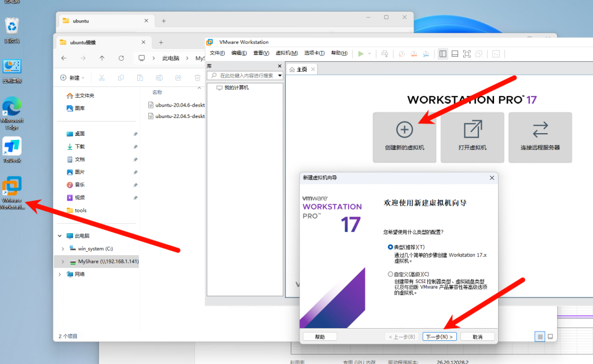This screenshot has height=364, width=593.
Task: Go back in ubuntu镜像 Explorer window
Action: click(64, 58)
